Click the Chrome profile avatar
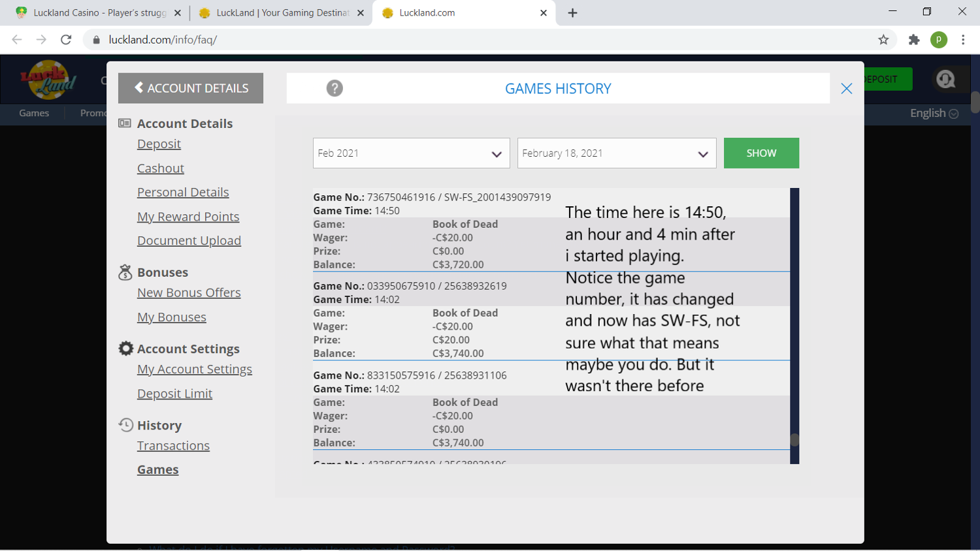The height and width of the screenshot is (551, 980). [939, 40]
